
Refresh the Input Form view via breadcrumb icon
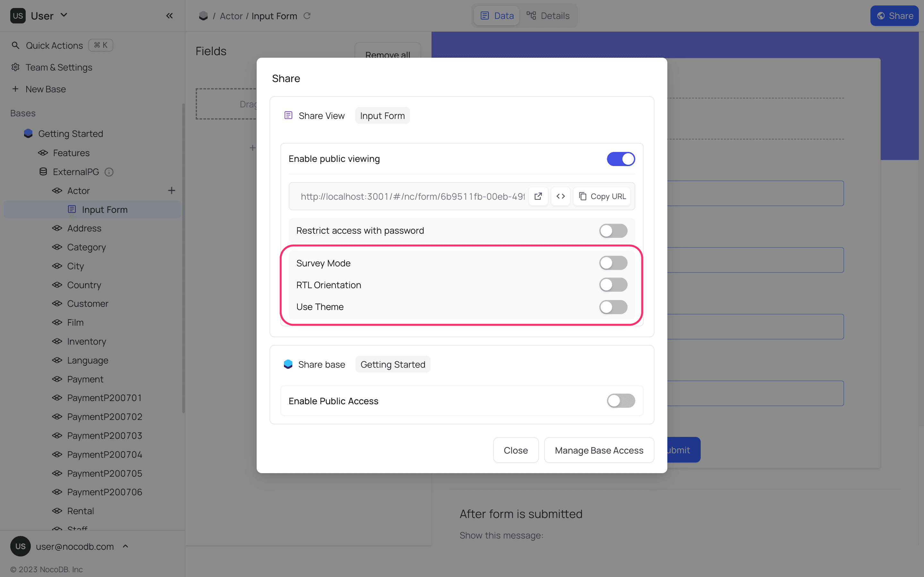[307, 16]
